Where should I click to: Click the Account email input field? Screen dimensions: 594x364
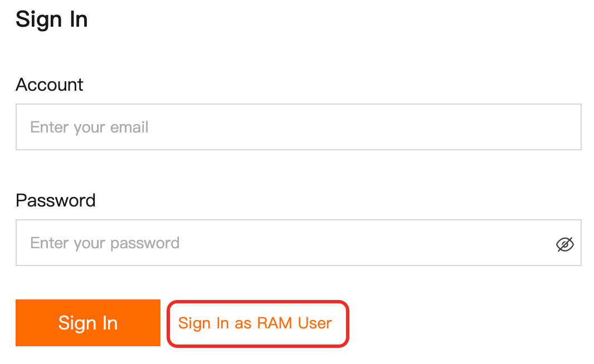(298, 127)
